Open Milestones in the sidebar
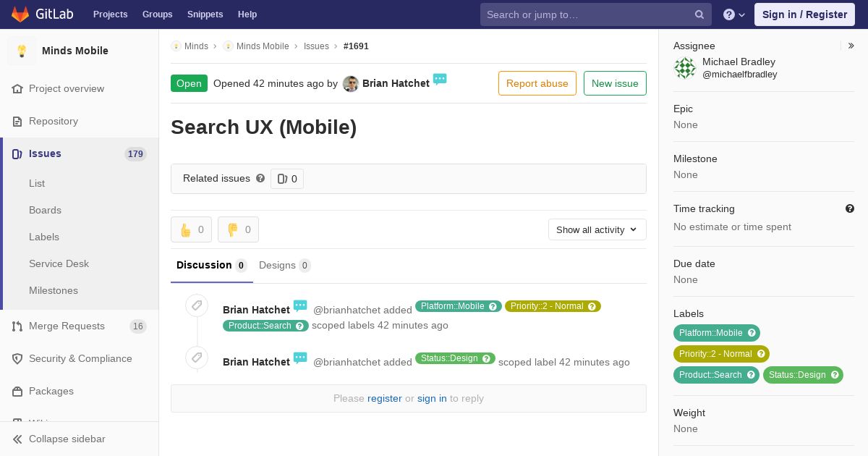The image size is (868, 456). point(54,290)
